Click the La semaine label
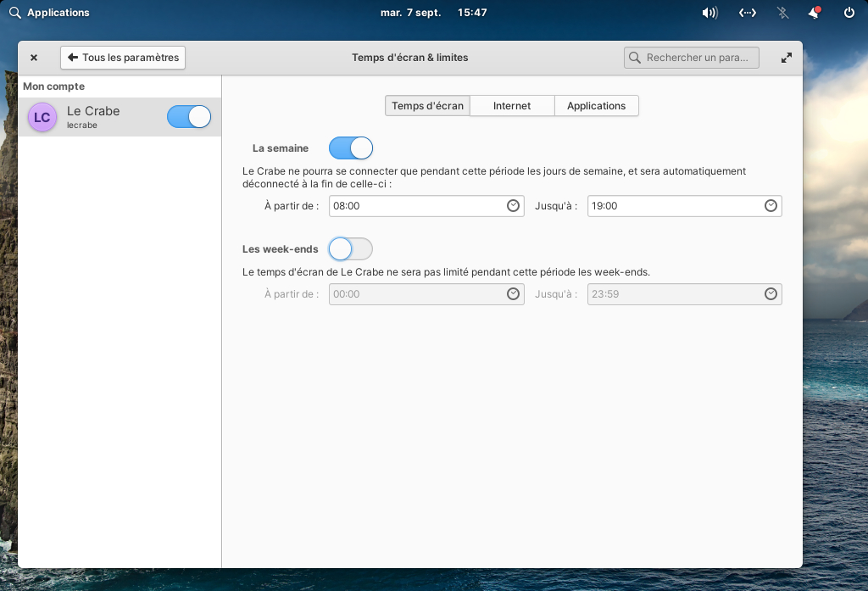 tap(280, 148)
